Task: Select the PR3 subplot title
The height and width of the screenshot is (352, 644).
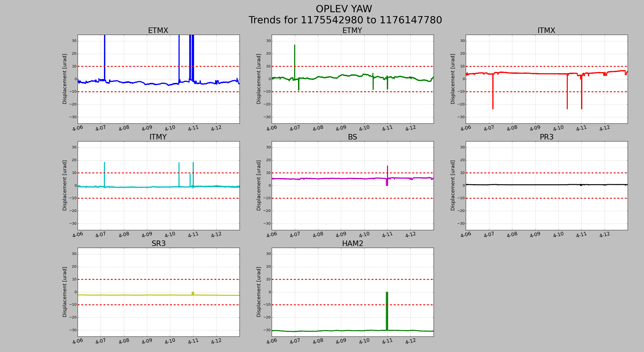Action: click(x=546, y=137)
